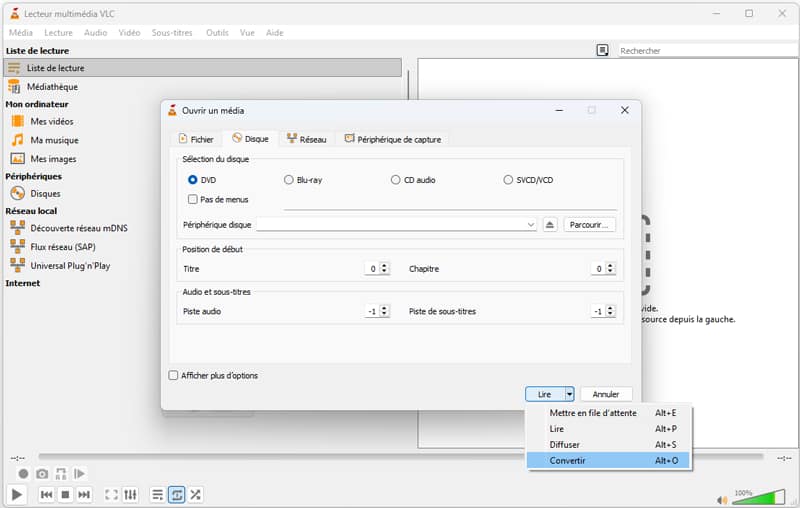Open extended settings equalizer icon
800x508 pixels.
130,494
